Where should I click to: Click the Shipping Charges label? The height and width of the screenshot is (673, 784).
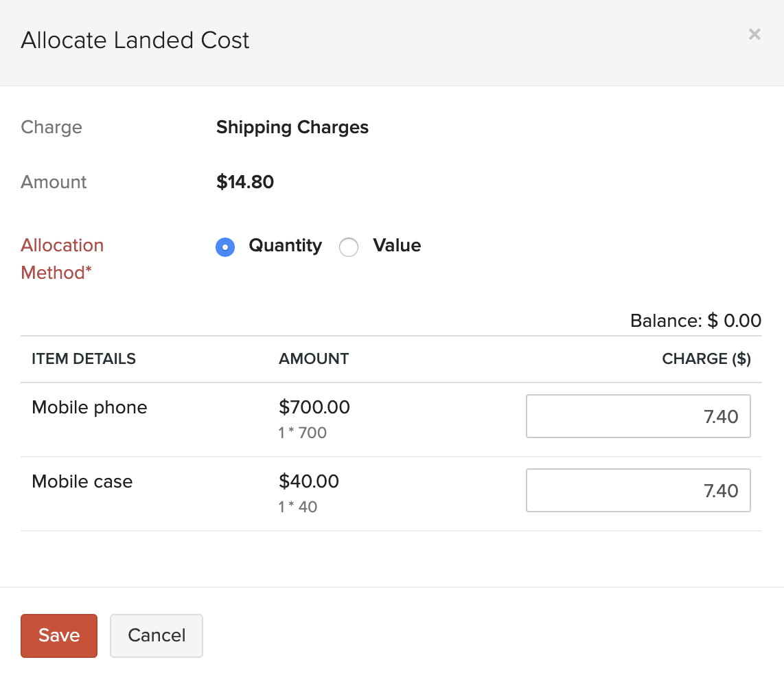(292, 127)
